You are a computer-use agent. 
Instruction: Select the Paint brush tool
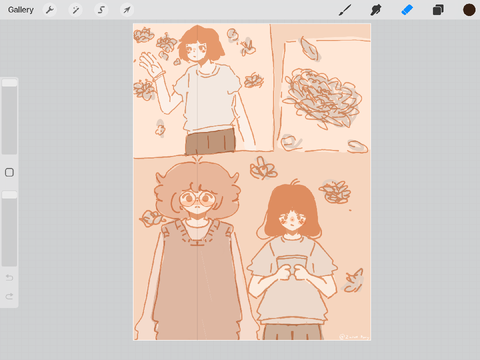coord(345,10)
